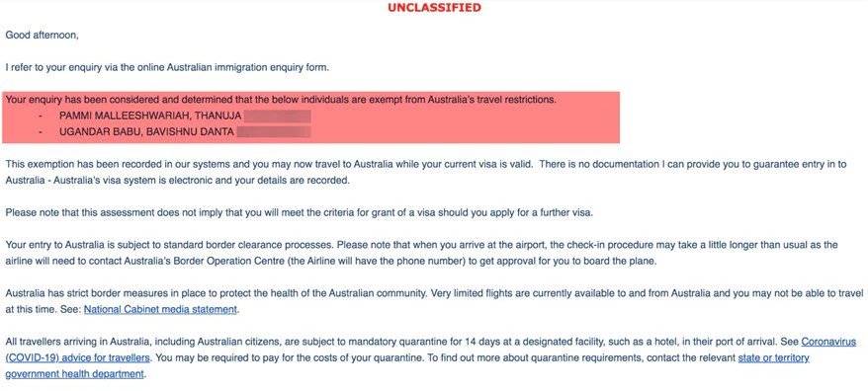
Task: Click the blurred block after BAVISHNU DANTA
Action: (275, 132)
